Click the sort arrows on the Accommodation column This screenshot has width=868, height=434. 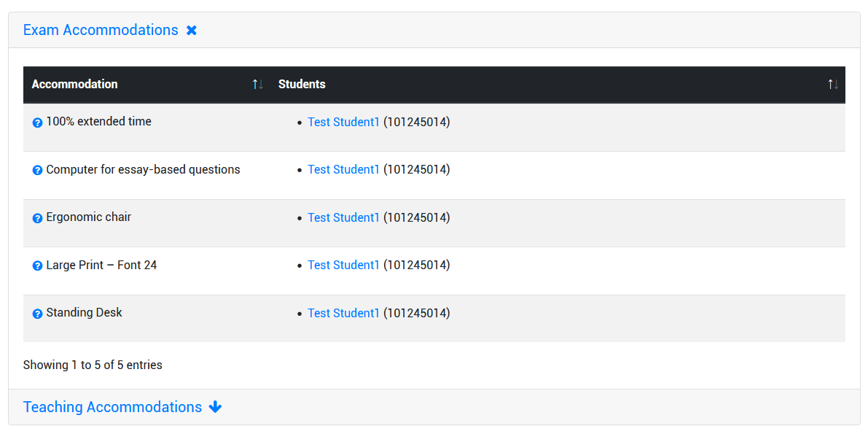(x=257, y=85)
